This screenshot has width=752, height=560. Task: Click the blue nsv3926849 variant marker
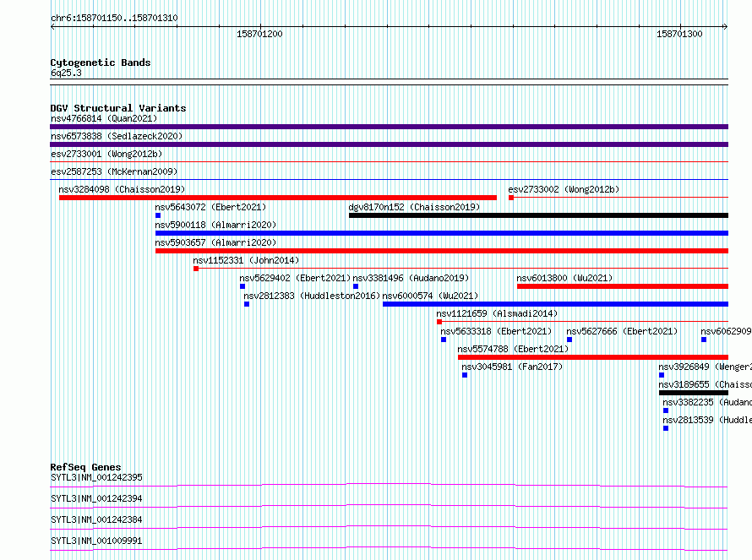662,375
